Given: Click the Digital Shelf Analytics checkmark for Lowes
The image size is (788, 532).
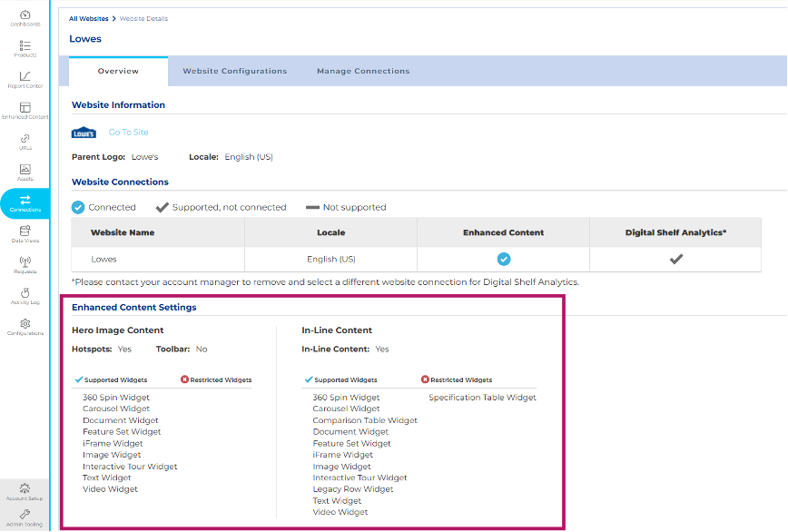Looking at the screenshot, I should 676,260.
